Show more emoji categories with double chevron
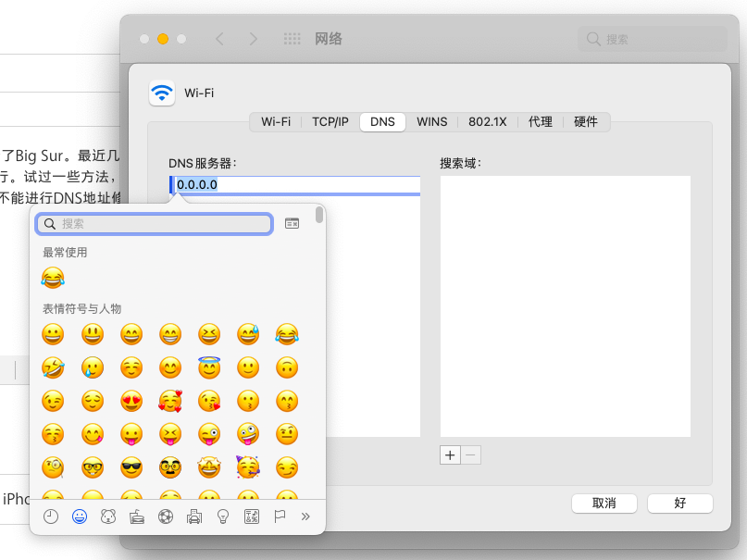The width and height of the screenshot is (747, 560). (x=305, y=516)
